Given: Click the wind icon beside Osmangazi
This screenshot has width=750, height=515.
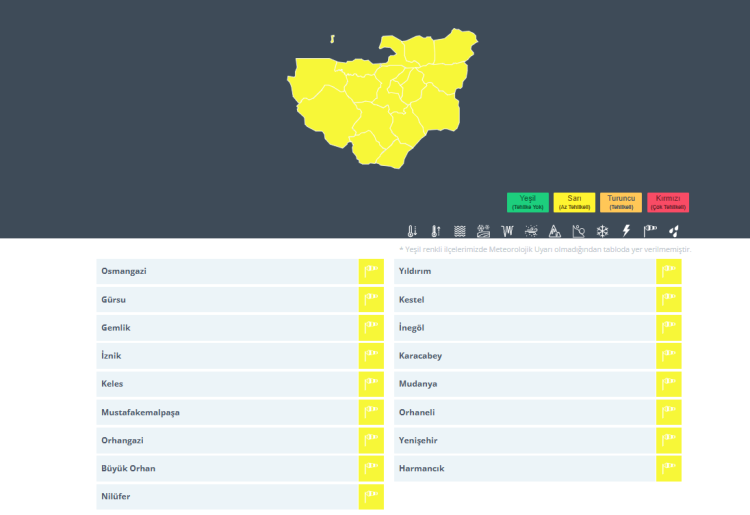Looking at the screenshot, I should point(371,271).
